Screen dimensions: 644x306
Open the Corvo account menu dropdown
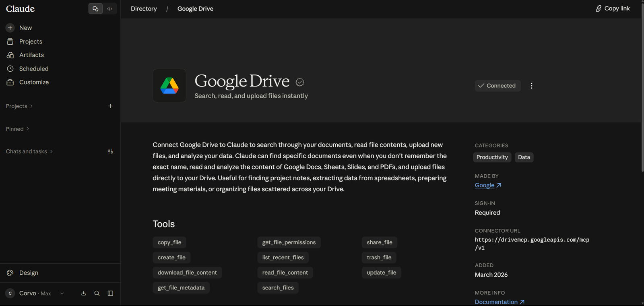pos(62,294)
